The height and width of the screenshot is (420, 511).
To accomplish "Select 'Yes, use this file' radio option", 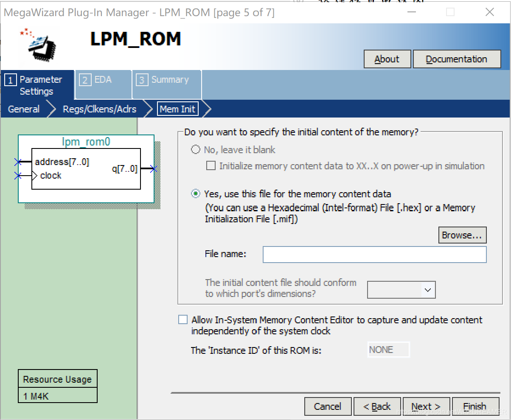I will pos(195,194).
